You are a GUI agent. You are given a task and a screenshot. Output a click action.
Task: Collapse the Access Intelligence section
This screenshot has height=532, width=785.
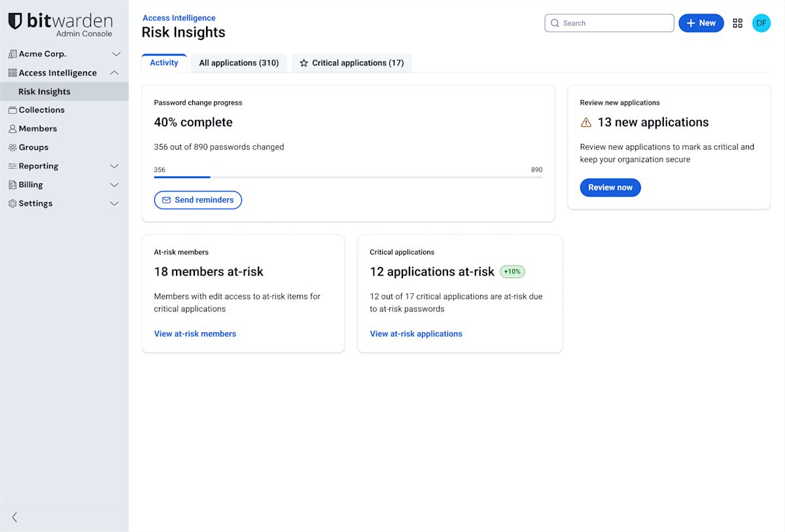(114, 73)
